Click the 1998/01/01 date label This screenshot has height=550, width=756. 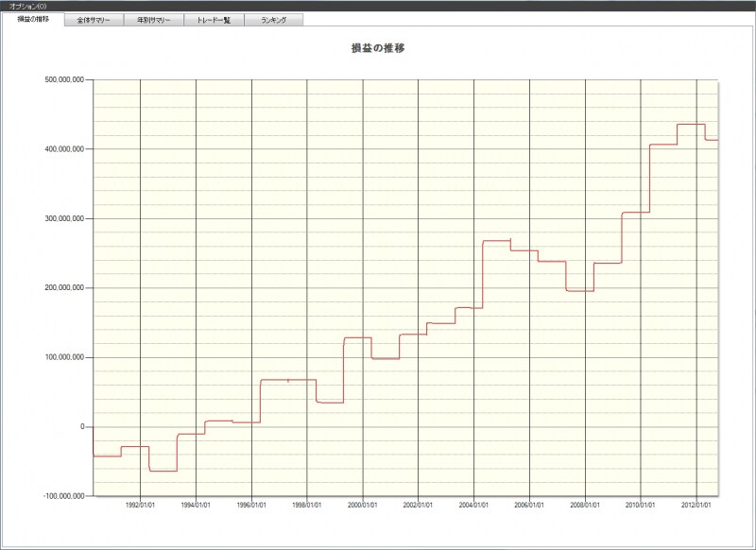click(307, 506)
